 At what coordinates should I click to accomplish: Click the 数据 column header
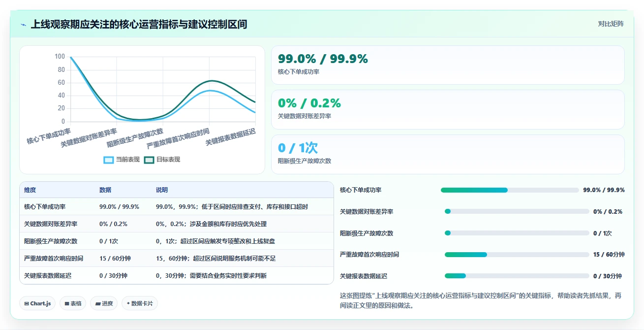[105, 190]
